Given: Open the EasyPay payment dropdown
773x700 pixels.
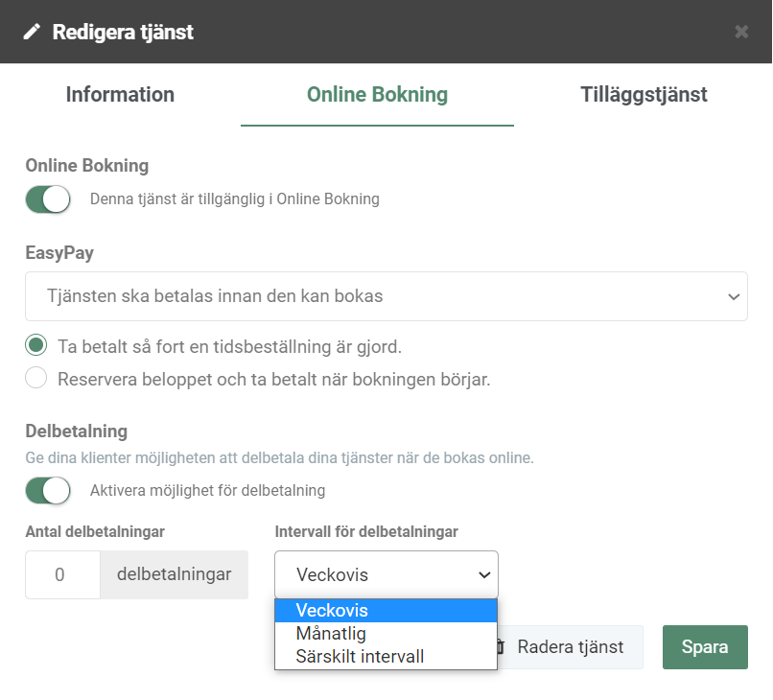Looking at the screenshot, I should coord(386,296).
